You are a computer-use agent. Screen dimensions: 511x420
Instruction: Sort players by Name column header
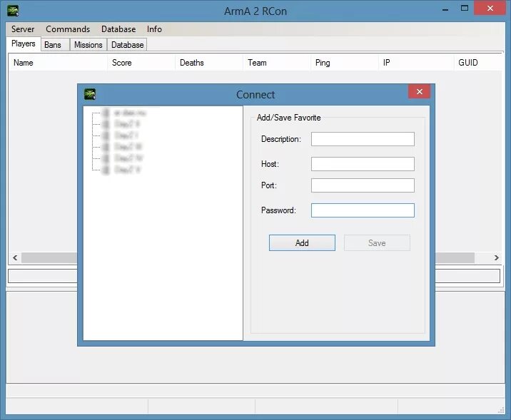[x=58, y=63]
